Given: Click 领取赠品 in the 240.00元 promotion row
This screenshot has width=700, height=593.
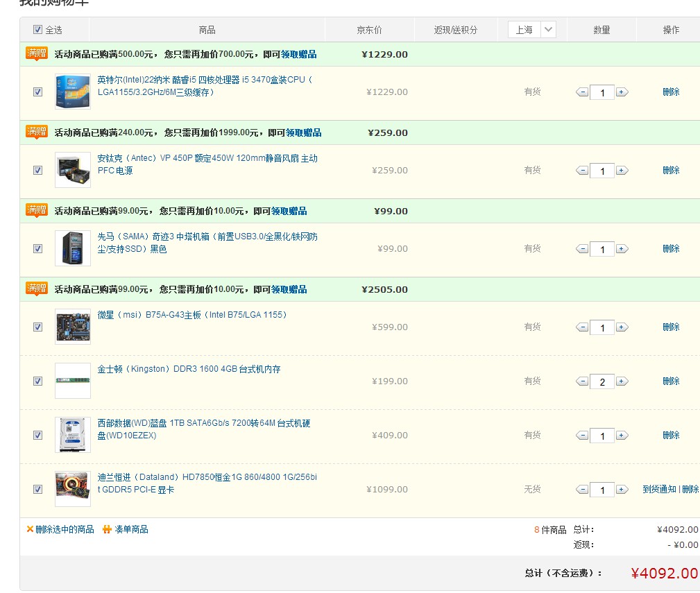Looking at the screenshot, I should [304, 132].
